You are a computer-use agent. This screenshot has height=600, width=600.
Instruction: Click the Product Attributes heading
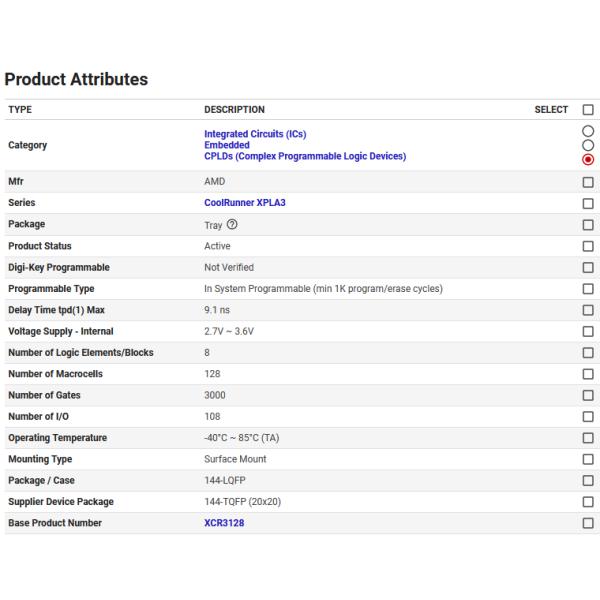tap(76, 79)
